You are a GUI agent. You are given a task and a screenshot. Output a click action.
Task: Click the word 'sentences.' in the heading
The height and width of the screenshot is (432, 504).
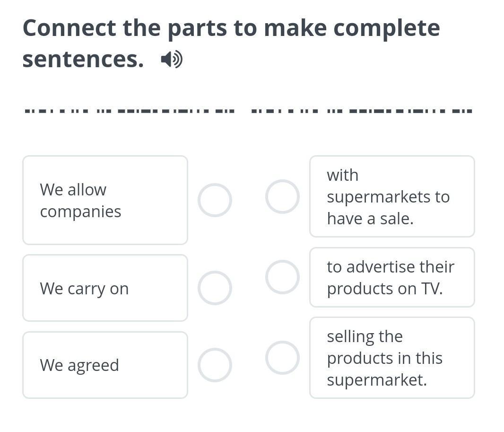pyautogui.click(x=83, y=60)
